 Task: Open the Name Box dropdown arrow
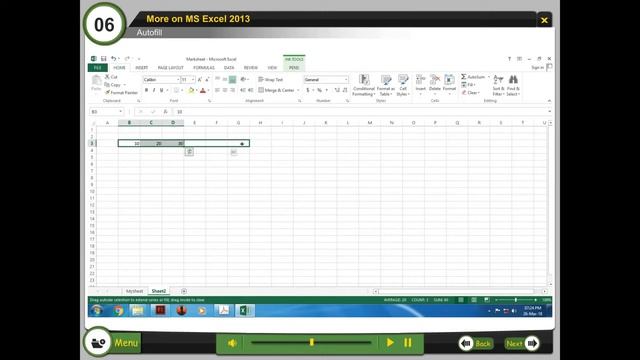[120, 111]
